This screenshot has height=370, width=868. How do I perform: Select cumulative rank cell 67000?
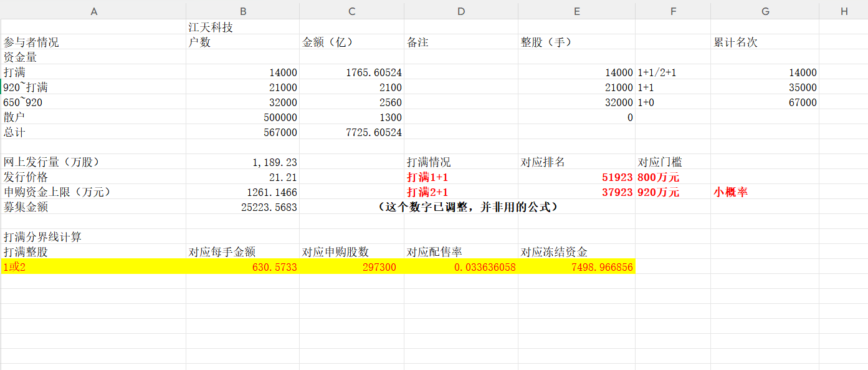coord(765,102)
